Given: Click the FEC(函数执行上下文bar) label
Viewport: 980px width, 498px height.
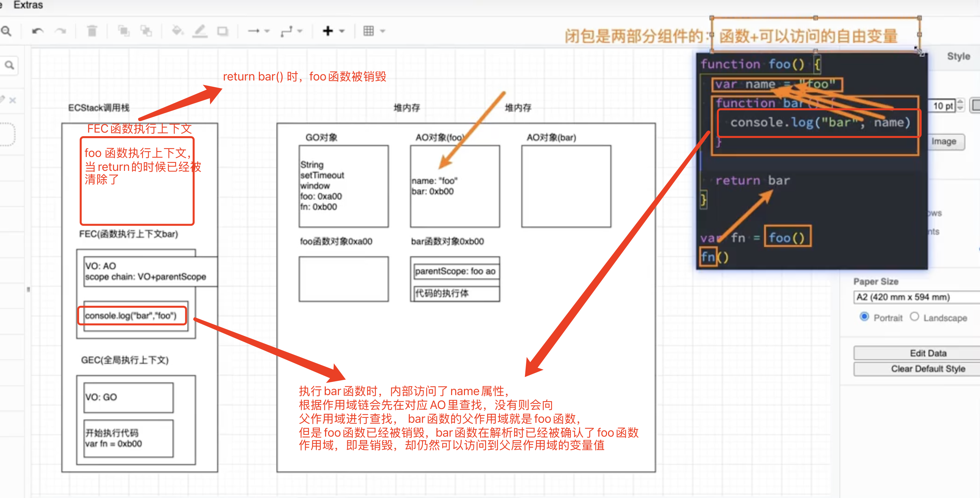Looking at the screenshot, I should pos(129,234).
